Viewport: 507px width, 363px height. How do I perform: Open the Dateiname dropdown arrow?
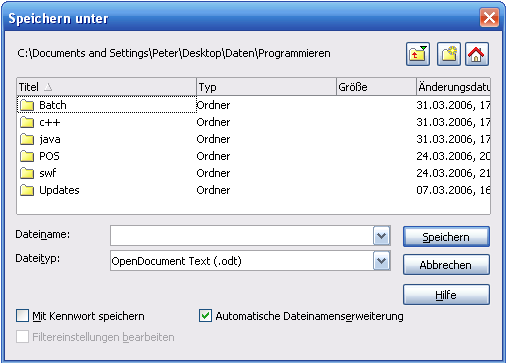(x=381, y=236)
